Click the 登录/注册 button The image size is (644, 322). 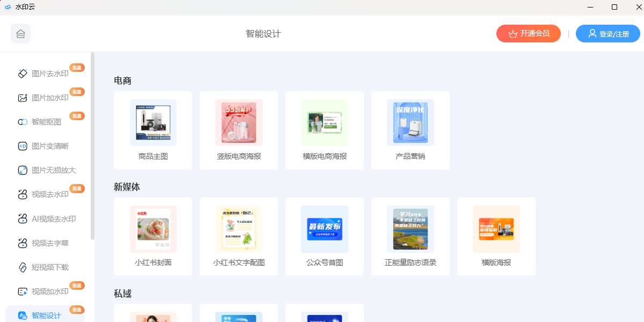click(x=608, y=33)
